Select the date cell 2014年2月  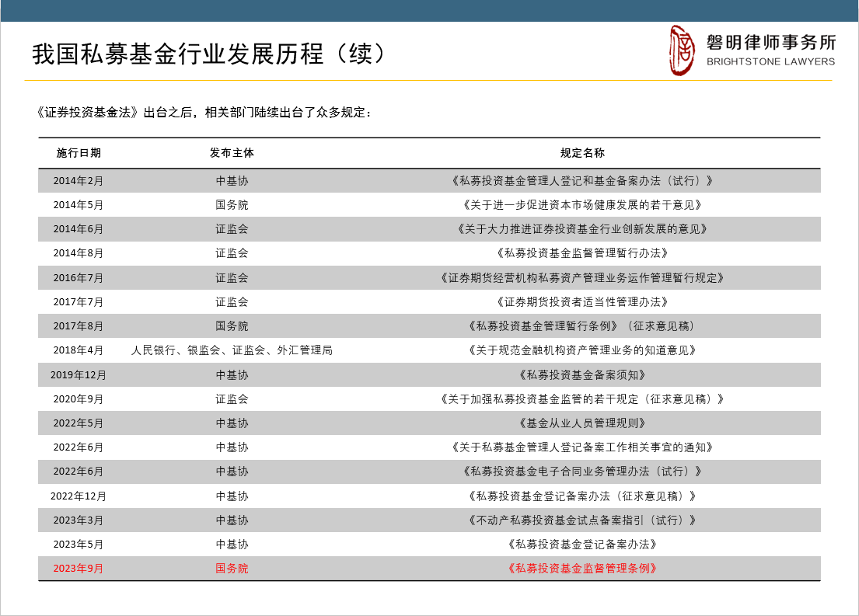(79, 181)
